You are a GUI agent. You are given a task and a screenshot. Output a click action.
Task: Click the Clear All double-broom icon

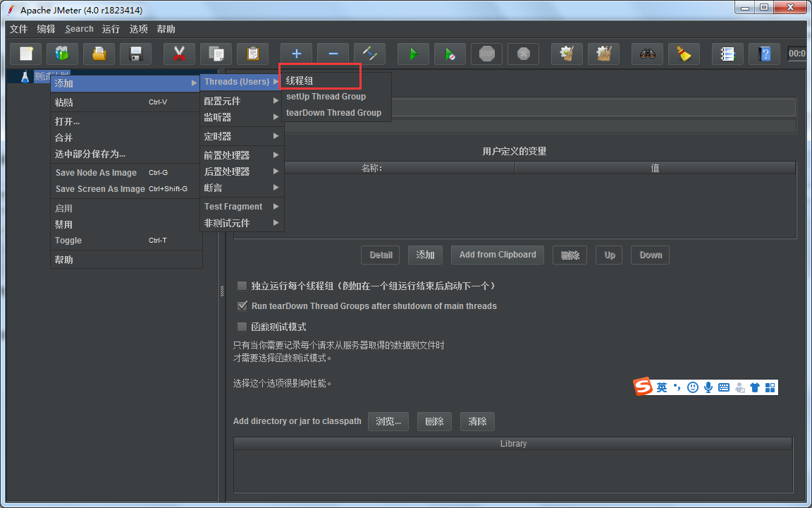tap(604, 54)
